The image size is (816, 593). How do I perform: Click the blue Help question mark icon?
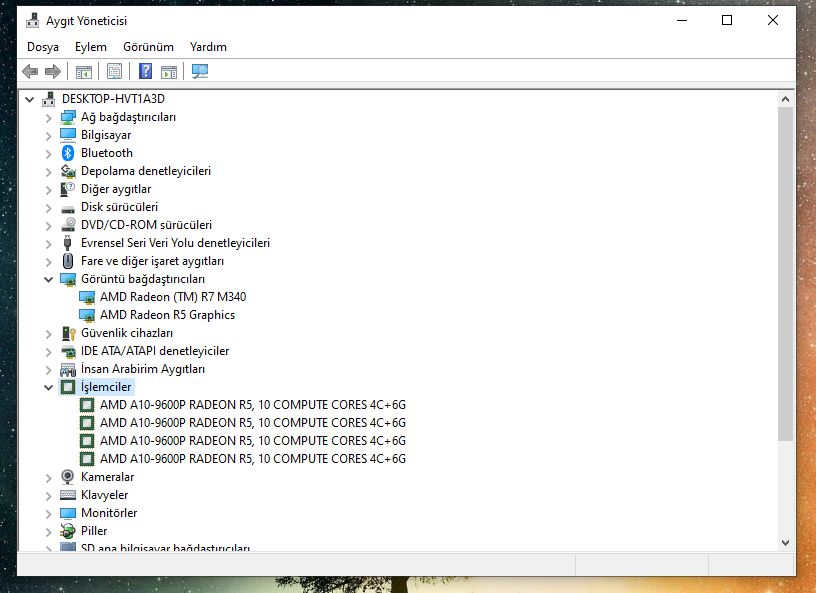145,71
